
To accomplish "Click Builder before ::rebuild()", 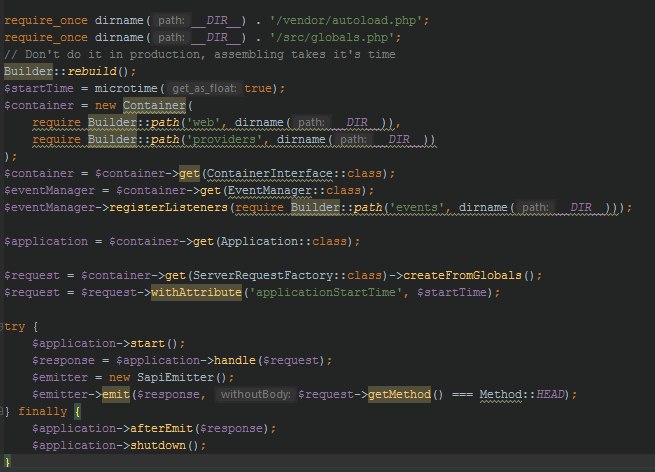I will tap(28, 71).
